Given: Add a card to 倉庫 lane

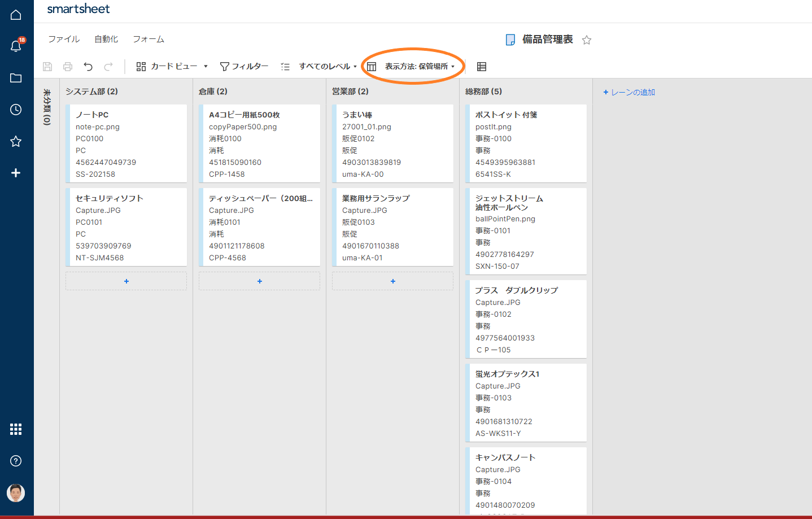Looking at the screenshot, I should point(260,281).
